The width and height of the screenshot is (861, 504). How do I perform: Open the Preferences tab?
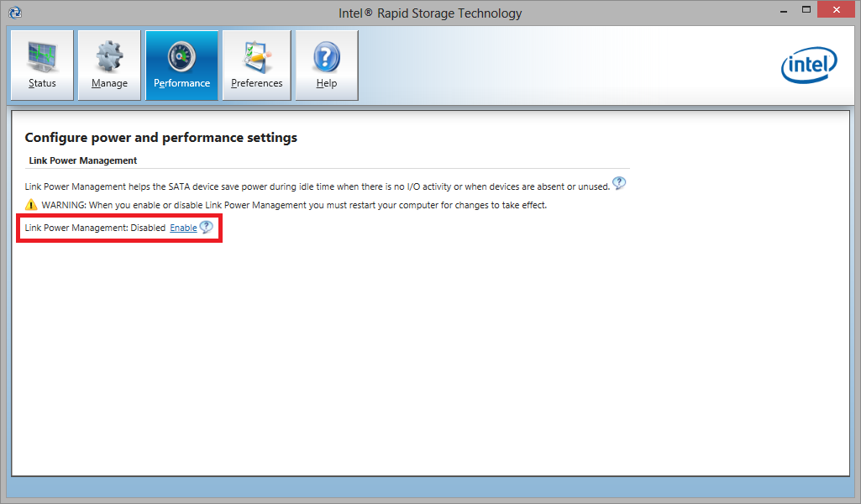point(256,66)
